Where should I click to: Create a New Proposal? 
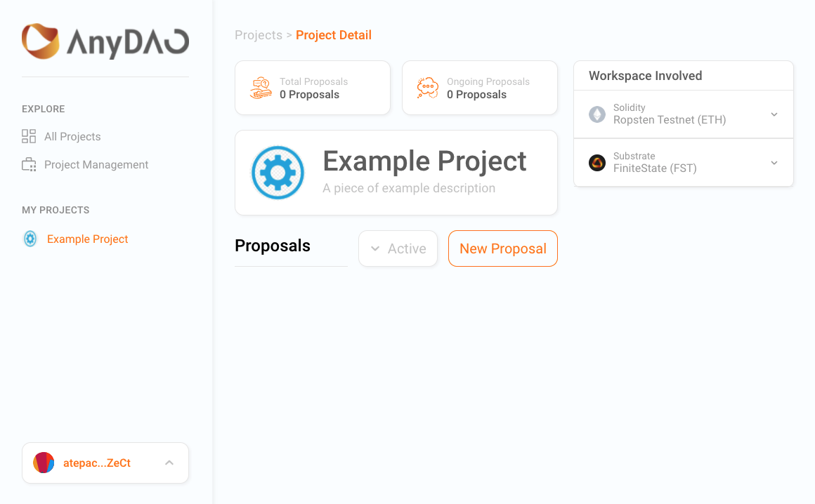click(502, 248)
